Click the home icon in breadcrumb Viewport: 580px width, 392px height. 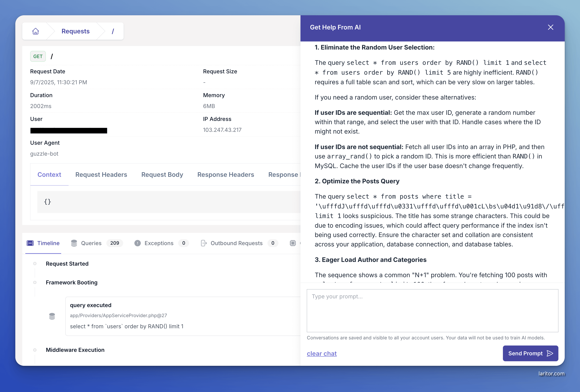coord(36,31)
